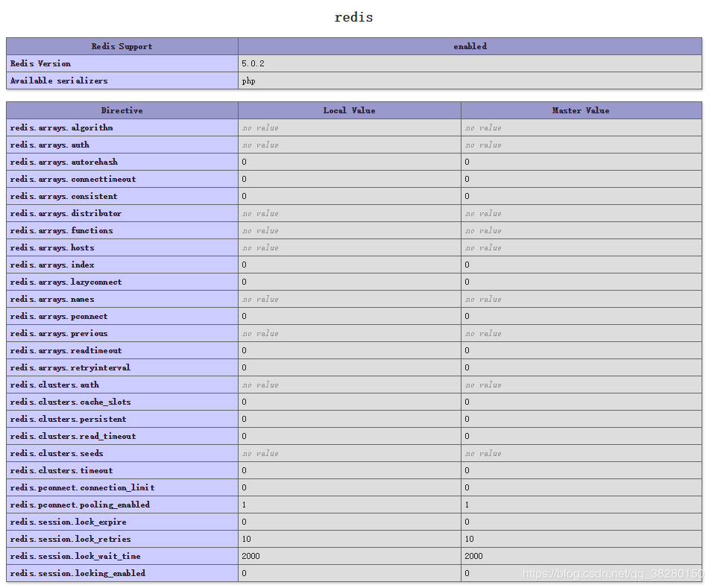Screen dimensions: 712x588
Task: Click master value '10' of lock_retries
Action: tap(470, 539)
